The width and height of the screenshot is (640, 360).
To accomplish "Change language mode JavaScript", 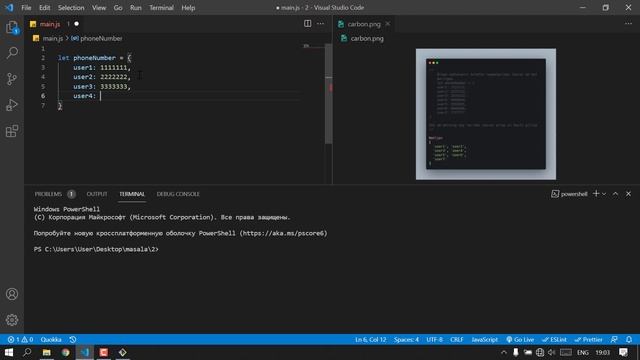I will click(x=484, y=340).
